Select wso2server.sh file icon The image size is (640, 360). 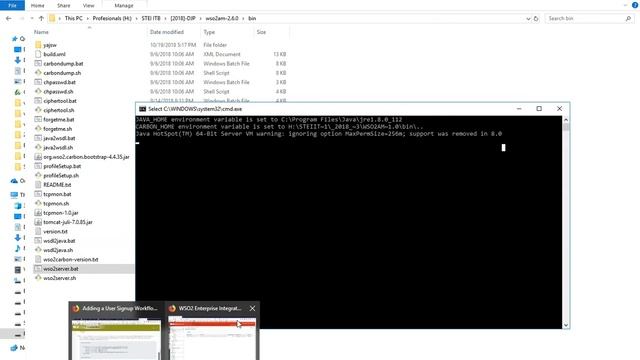click(38, 278)
